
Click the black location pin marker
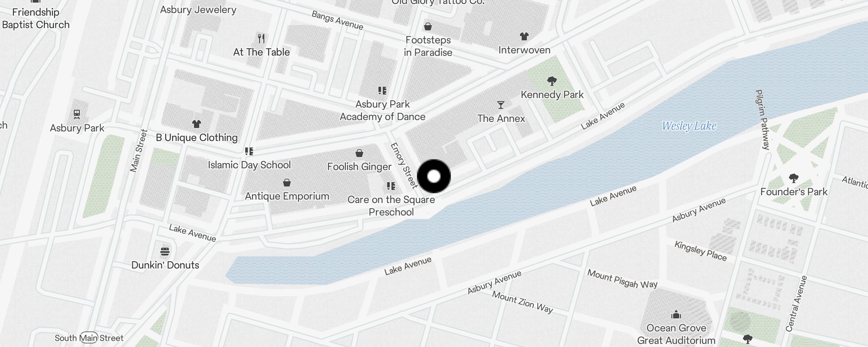[434, 176]
